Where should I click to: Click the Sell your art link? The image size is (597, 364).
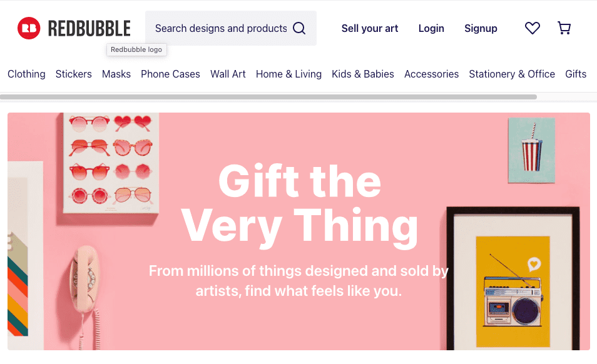click(x=370, y=28)
